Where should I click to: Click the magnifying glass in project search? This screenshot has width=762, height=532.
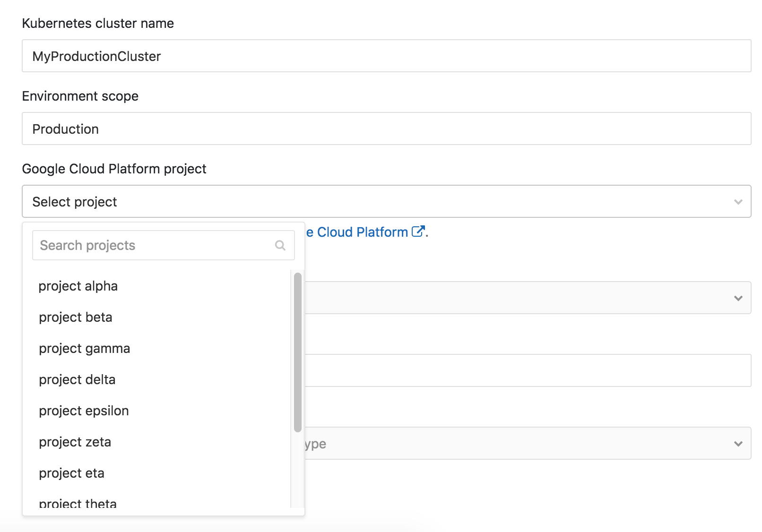tap(280, 245)
